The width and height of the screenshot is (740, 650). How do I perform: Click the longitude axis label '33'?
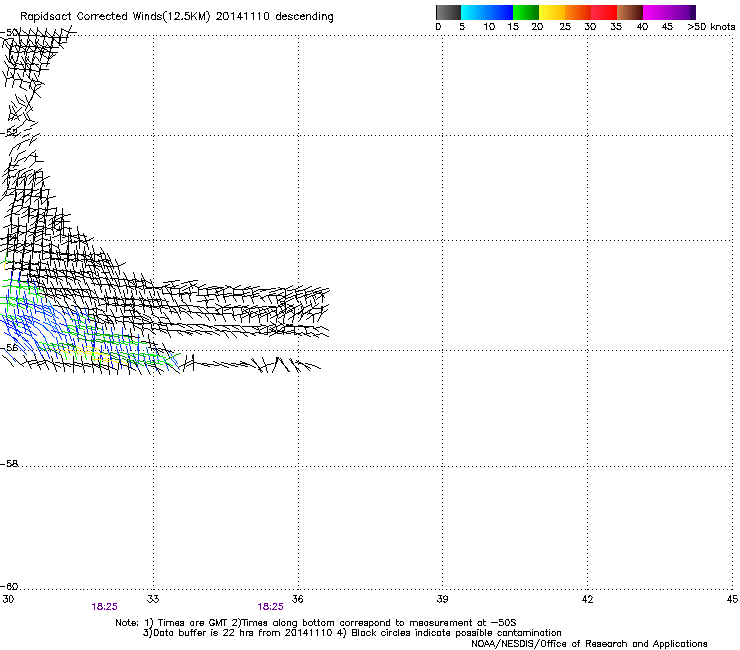153,599
